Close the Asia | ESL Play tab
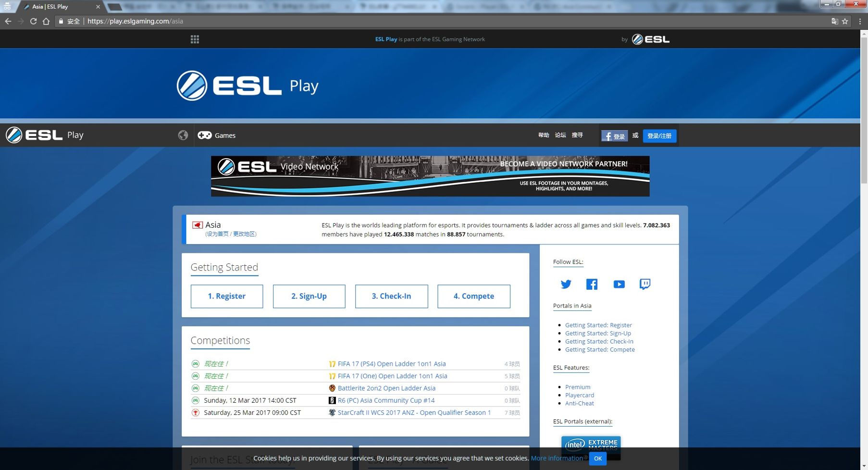 [98, 7]
